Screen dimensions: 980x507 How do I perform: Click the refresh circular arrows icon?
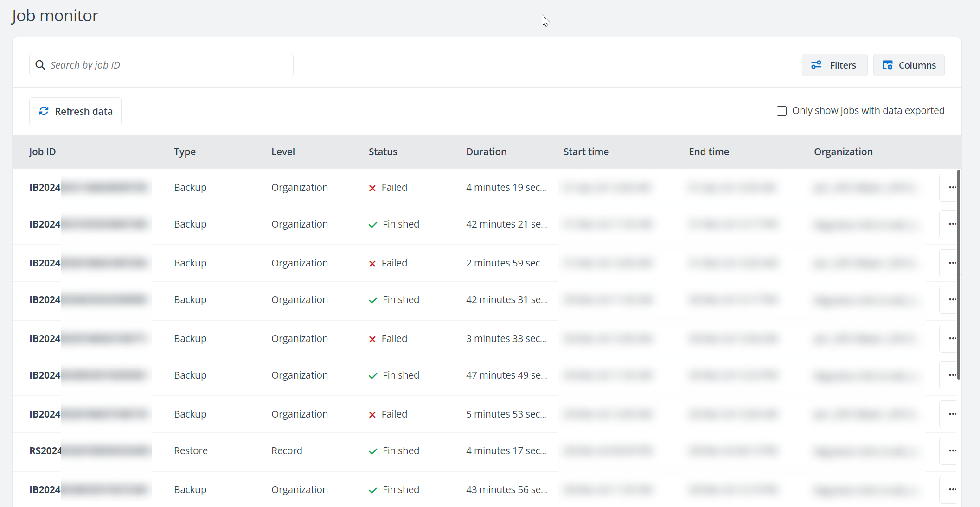coord(44,111)
